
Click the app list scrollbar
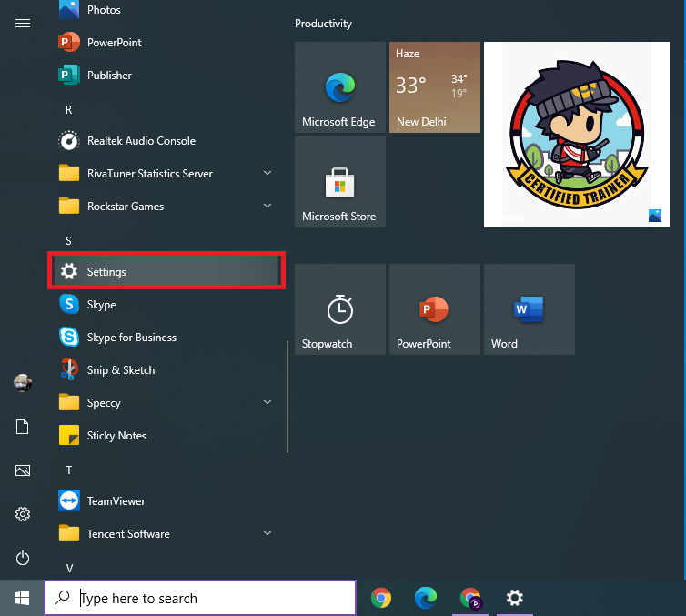288,397
